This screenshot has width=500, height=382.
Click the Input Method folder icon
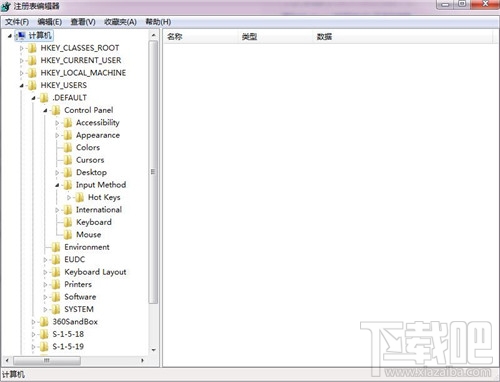click(x=68, y=185)
